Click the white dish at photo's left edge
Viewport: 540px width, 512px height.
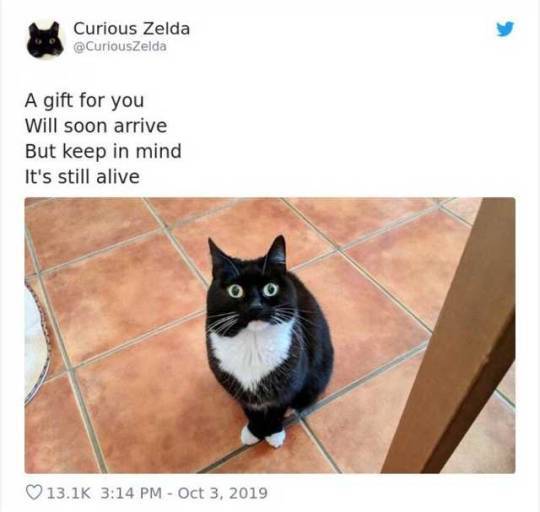(36, 342)
